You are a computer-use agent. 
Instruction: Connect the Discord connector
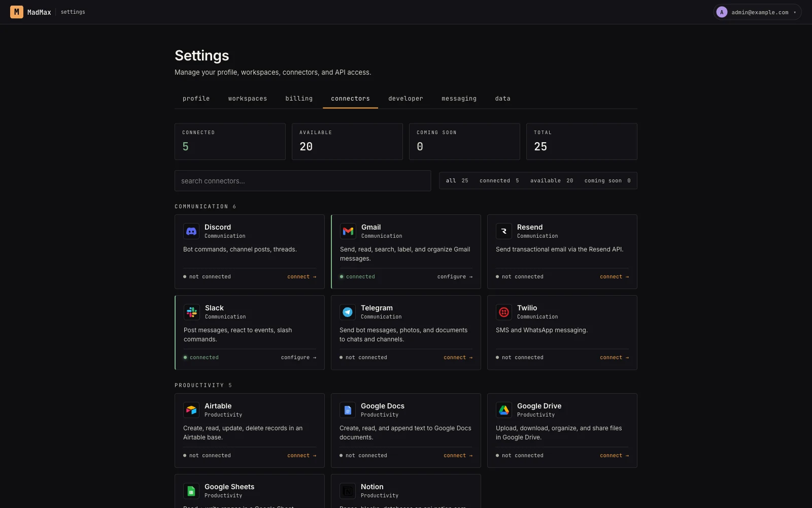pos(301,277)
